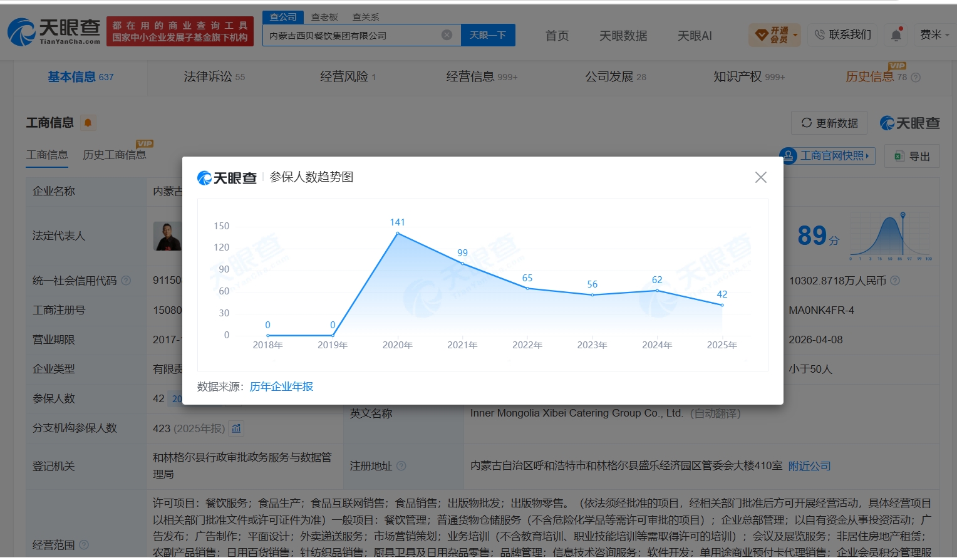Click the 分支机构参保人数 row label

tap(75, 428)
